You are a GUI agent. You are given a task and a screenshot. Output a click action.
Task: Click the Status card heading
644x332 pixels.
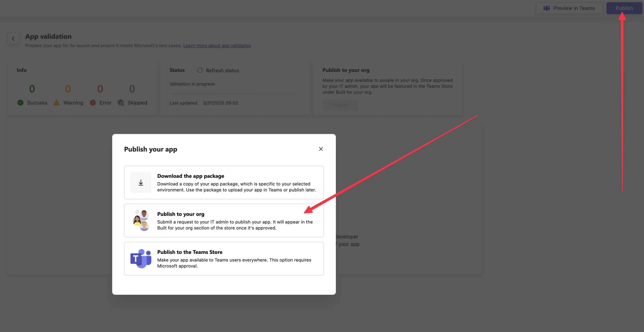[177, 70]
